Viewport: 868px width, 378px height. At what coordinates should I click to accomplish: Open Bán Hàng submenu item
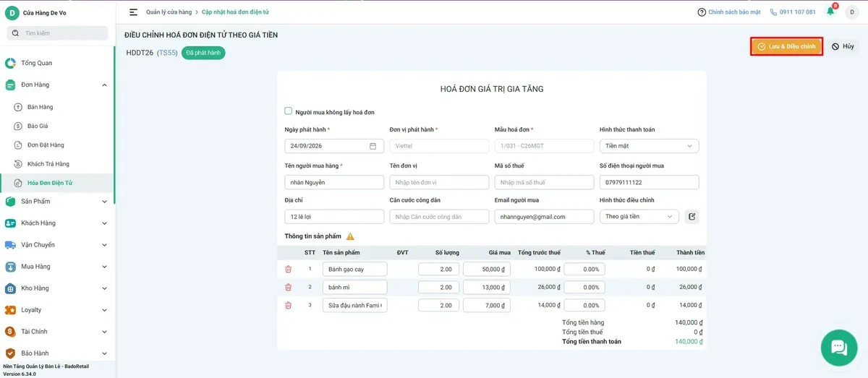[40, 107]
